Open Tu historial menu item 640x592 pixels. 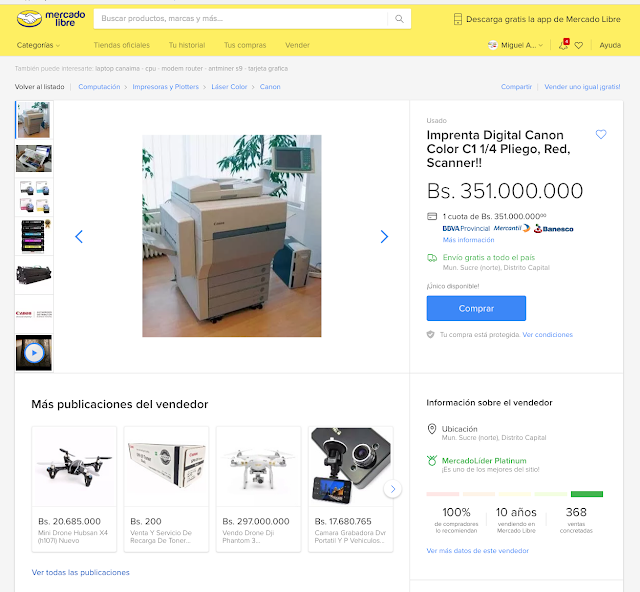[187, 45]
